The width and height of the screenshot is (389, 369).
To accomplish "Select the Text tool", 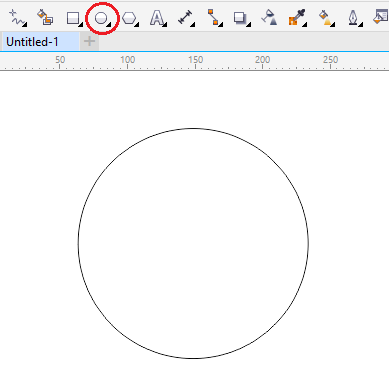I will click(157, 18).
